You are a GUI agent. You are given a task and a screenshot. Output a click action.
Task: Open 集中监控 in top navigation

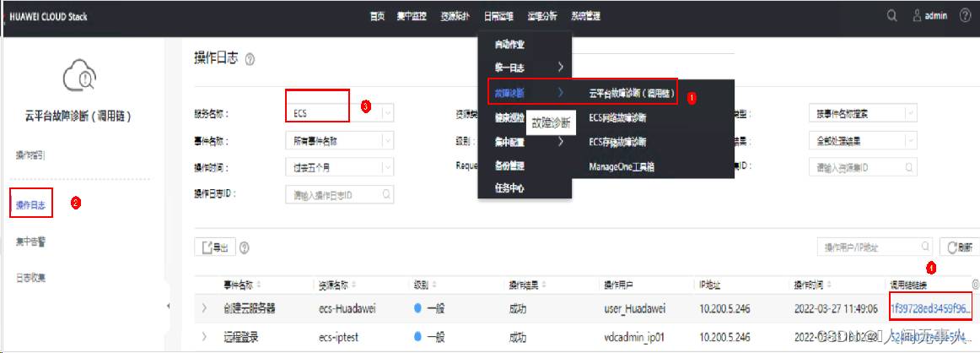point(412,16)
